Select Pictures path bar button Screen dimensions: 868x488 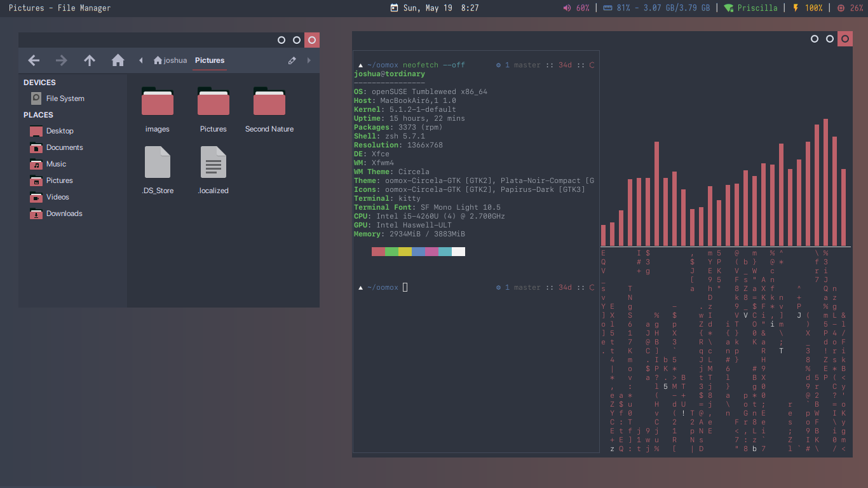pos(210,60)
